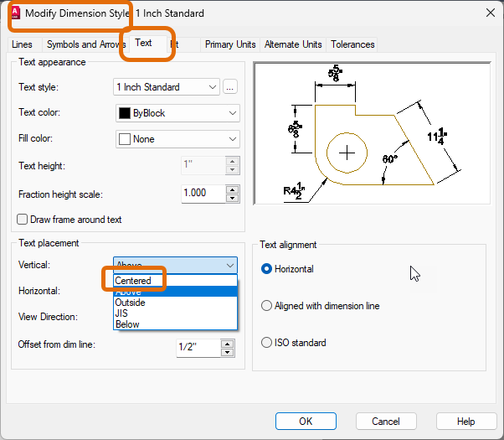Decrease Offset from dim line value
504x440 pixels.
point(228,353)
